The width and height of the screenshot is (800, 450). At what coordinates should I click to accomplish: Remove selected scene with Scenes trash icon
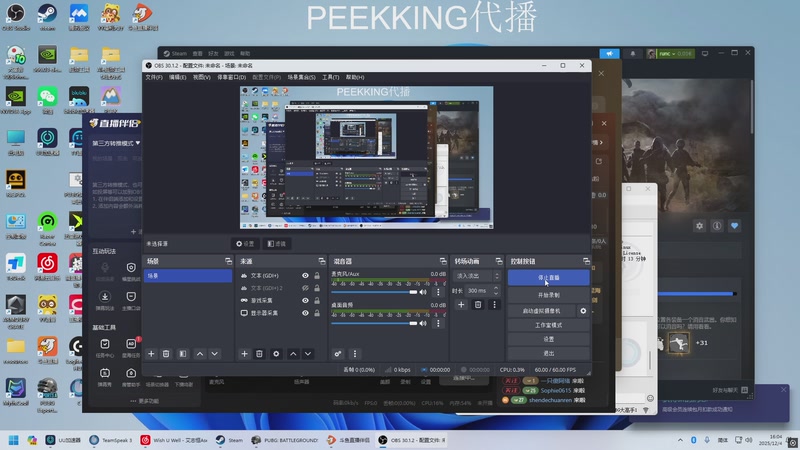pos(166,354)
